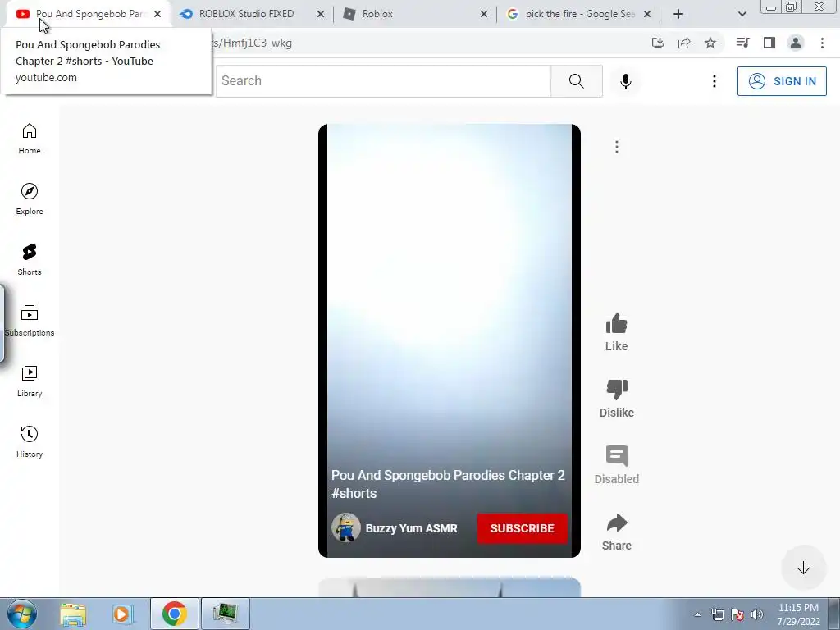Open the Windows Start menu
This screenshot has width=840, height=630.
(22, 614)
